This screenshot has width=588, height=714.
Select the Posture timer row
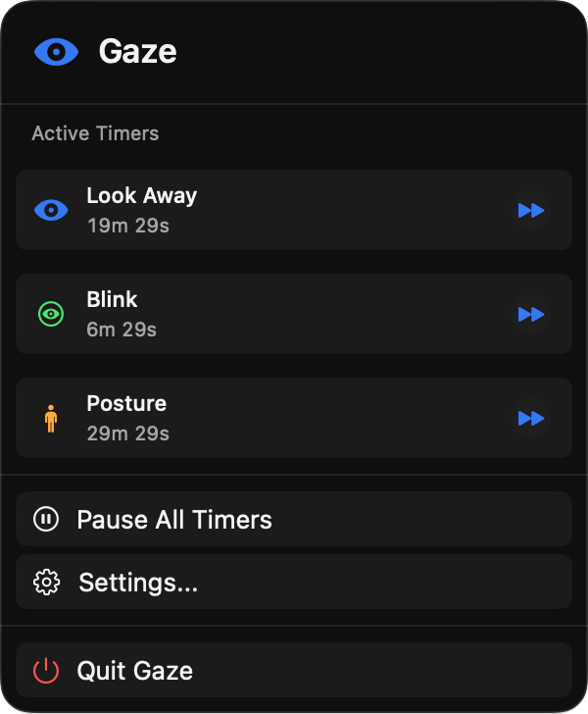(294, 419)
